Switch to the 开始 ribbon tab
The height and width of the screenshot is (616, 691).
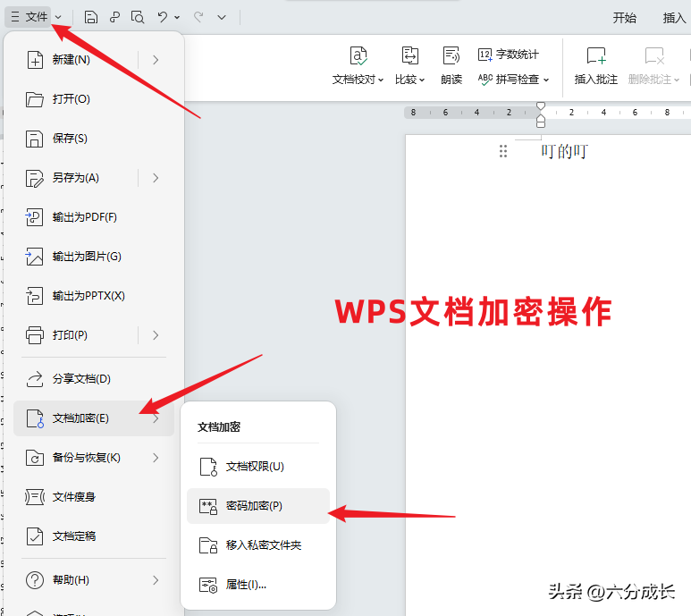click(625, 18)
